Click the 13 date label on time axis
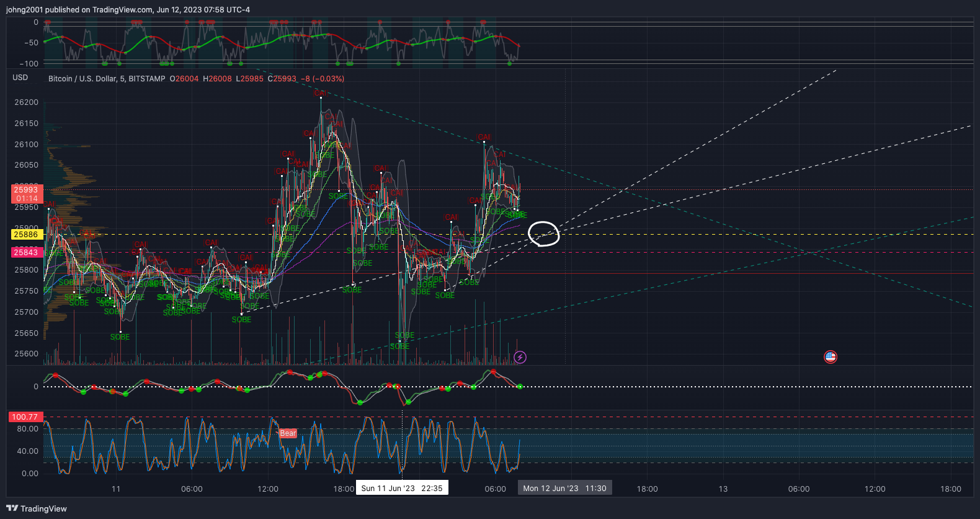The width and height of the screenshot is (980, 519). tap(723, 489)
